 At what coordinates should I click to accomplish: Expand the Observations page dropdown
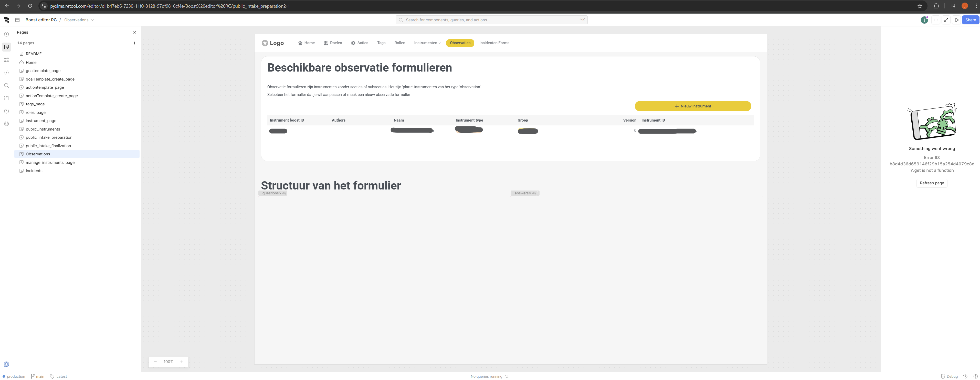click(92, 20)
